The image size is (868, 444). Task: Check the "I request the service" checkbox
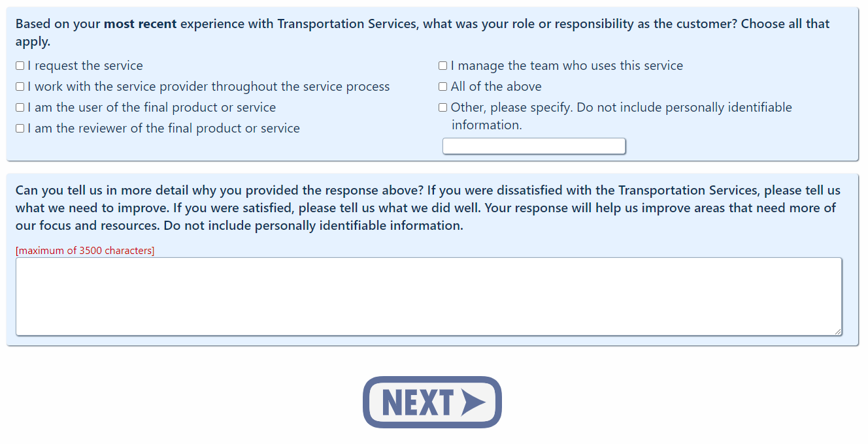tap(20, 66)
